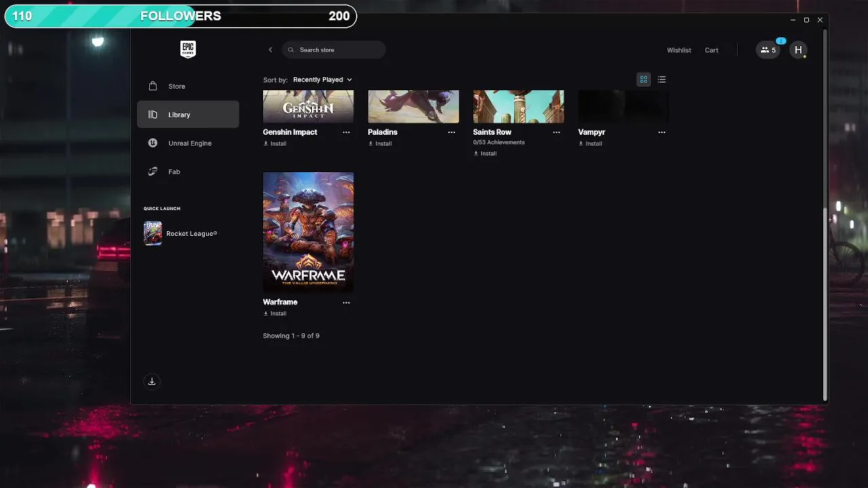Open Unreal Engine section in sidebar
868x488 pixels.
pyautogui.click(x=188, y=143)
